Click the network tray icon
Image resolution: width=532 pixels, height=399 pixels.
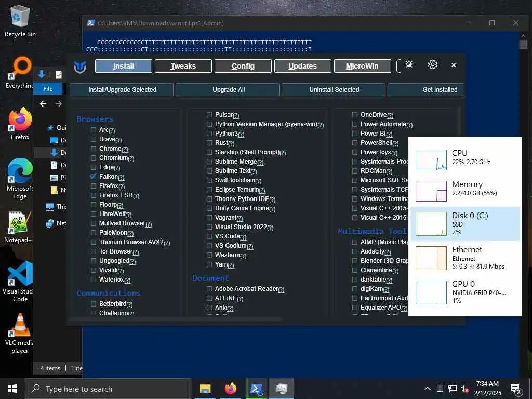[x=453, y=389]
